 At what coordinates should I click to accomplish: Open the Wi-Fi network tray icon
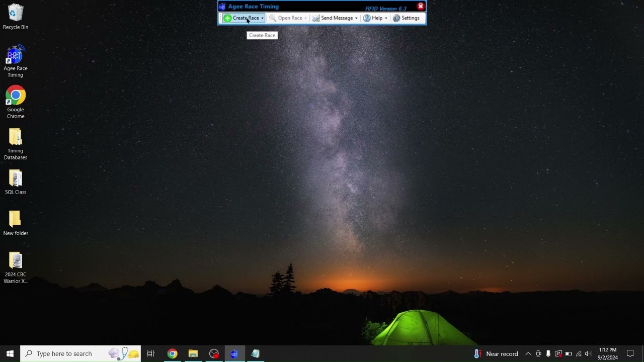(x=579, y=353)
